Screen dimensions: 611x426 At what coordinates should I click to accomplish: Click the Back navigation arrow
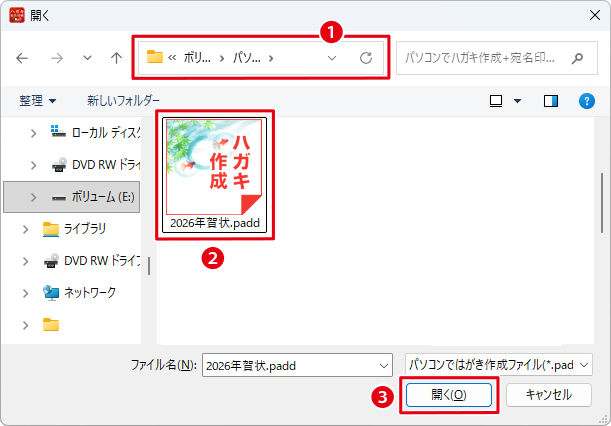(x=22, y=58)
